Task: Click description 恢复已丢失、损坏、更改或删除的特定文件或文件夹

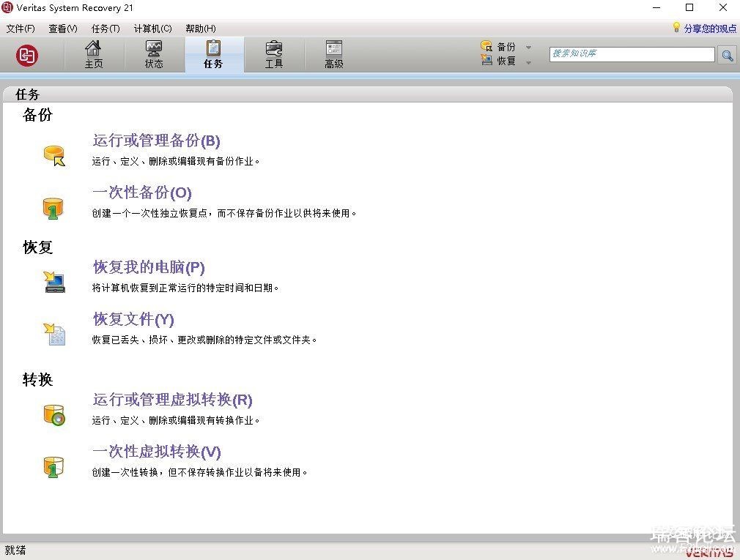Action: click(x=204, y=340)
